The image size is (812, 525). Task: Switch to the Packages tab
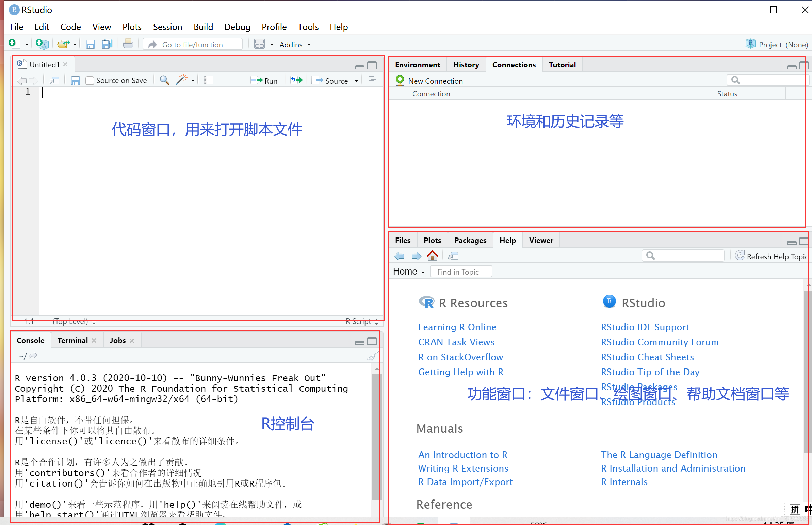470,240
